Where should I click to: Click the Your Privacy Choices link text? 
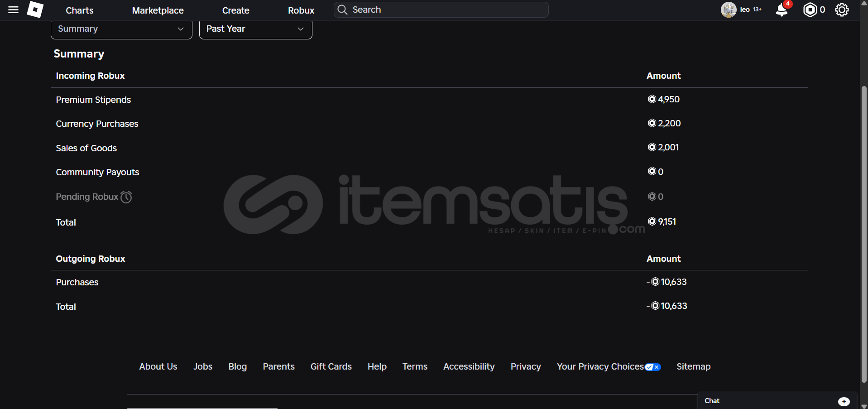coord(600,366)
